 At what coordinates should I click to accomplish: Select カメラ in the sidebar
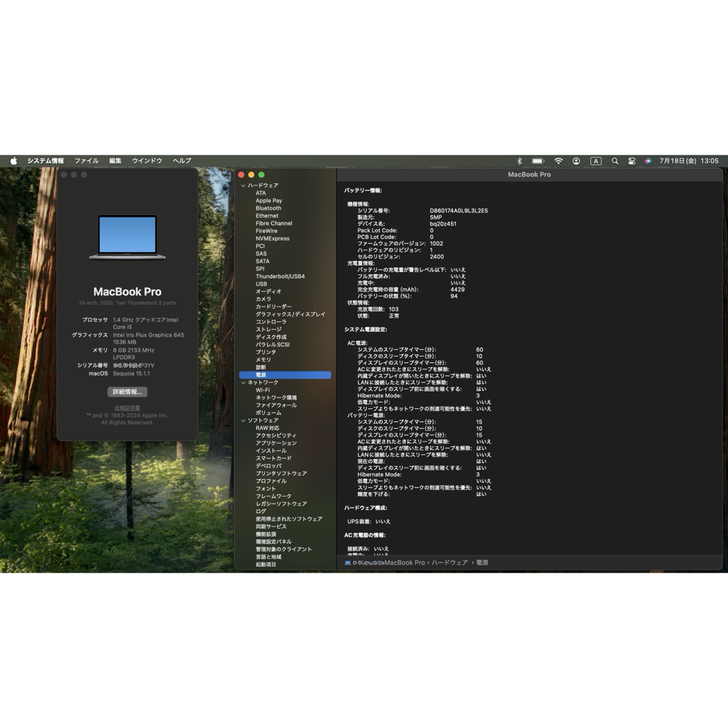264,299
